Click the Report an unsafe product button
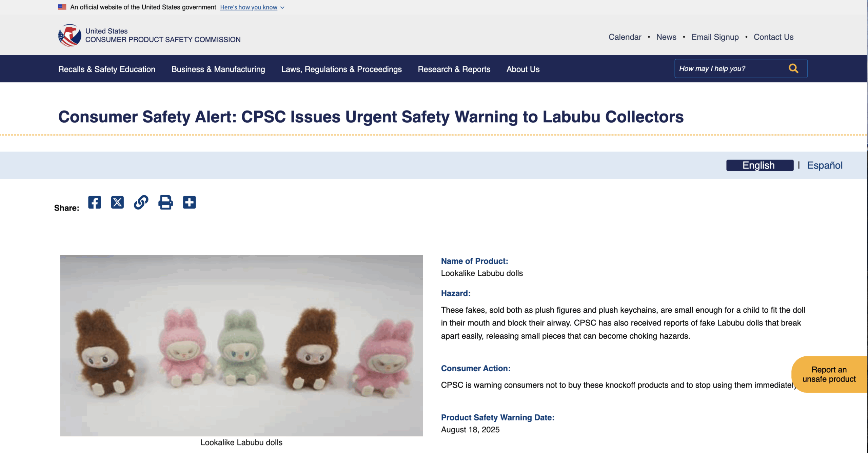The height and width of the screenshot is (453, 868). coord(829,374)
